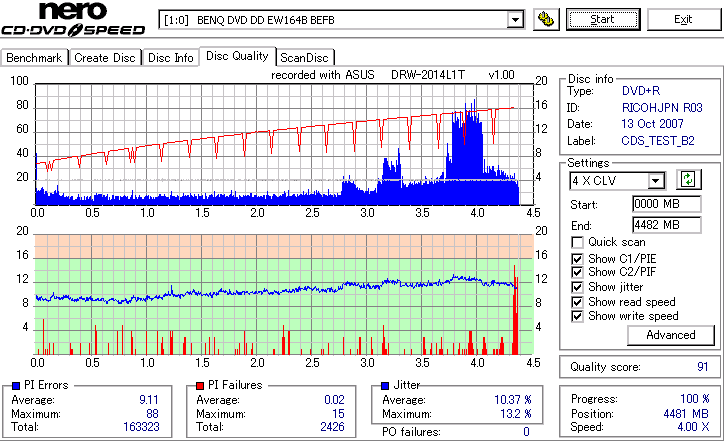Screen dimensions: 724x441
Task: Click PI Errors average value 9.11
Action: click(149, 399)
